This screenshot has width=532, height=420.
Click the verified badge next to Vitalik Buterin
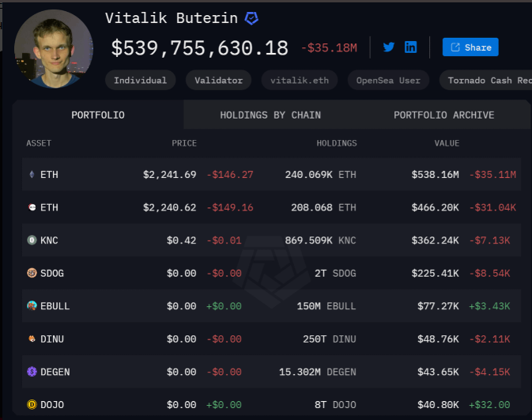coord(251,18)
